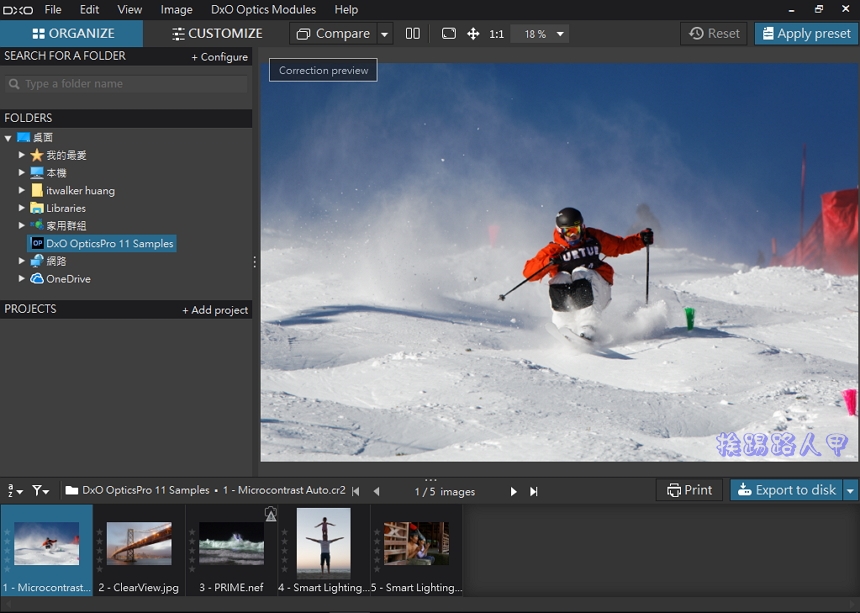
Task: Click the filmstrip horizontal scrollbar
Action: click(x=430, y=604)
